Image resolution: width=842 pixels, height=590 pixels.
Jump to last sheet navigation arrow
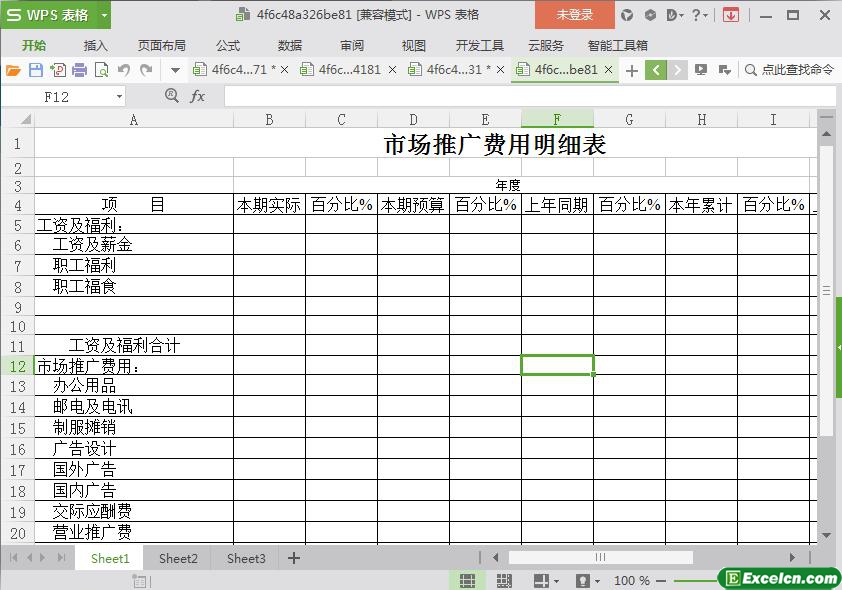click(61, 558)
